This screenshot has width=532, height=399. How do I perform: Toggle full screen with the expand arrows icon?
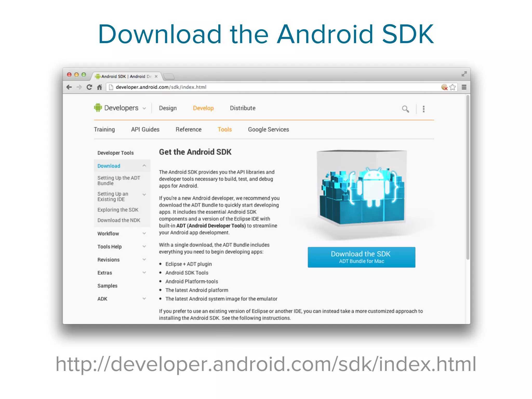[x=464, y=74]
